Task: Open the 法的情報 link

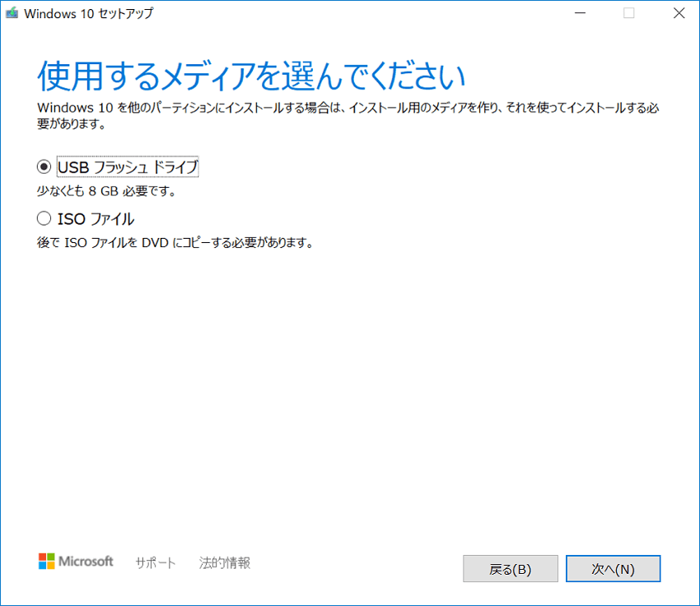Action: pos(225,563)
